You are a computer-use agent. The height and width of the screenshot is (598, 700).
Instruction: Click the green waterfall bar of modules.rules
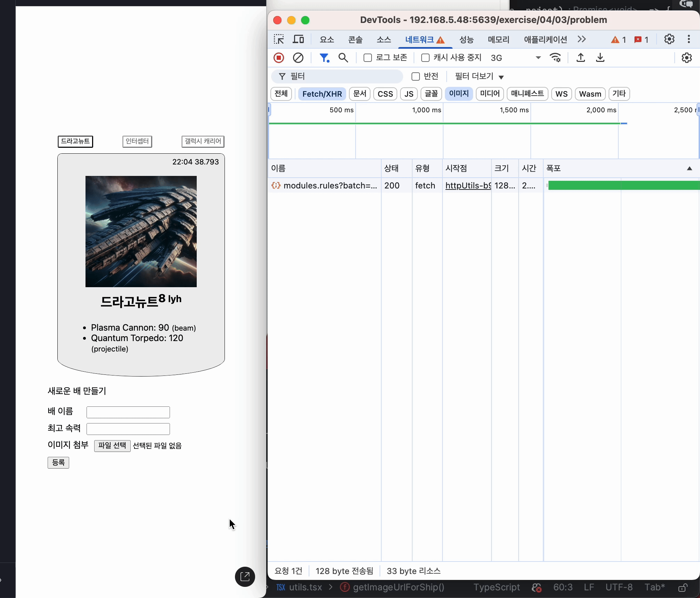point(624,186)
